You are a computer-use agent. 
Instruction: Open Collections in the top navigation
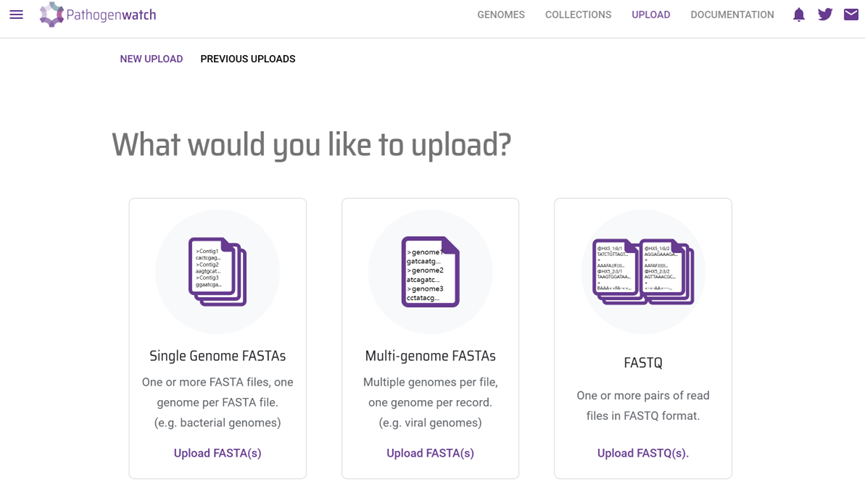click(578, 15)
